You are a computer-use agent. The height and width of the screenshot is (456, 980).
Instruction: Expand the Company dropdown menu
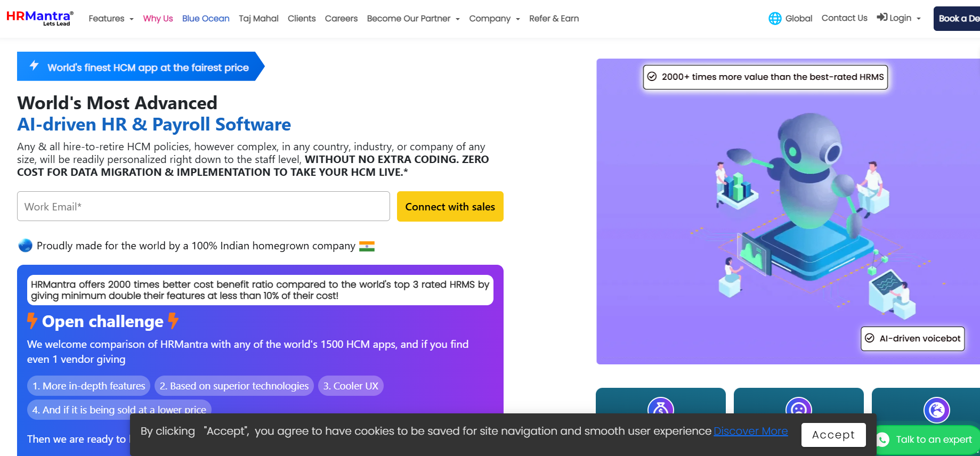coord(494,19)
